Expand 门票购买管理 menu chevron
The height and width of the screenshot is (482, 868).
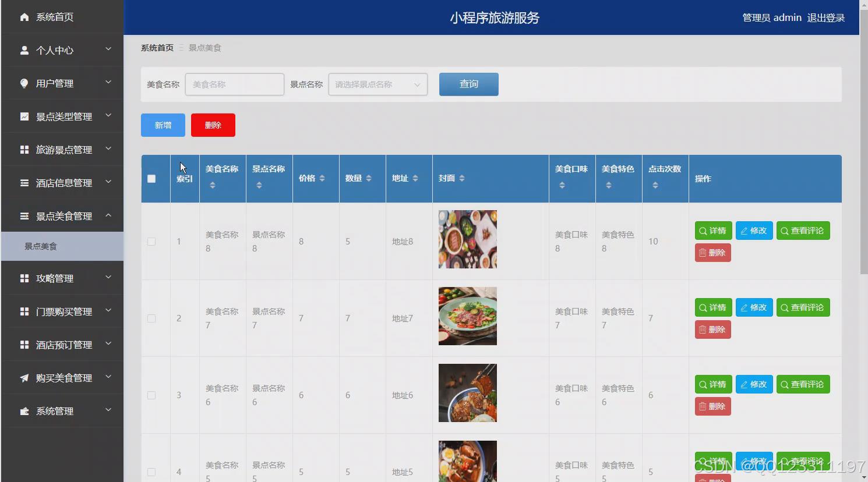[x=108, y=311]
